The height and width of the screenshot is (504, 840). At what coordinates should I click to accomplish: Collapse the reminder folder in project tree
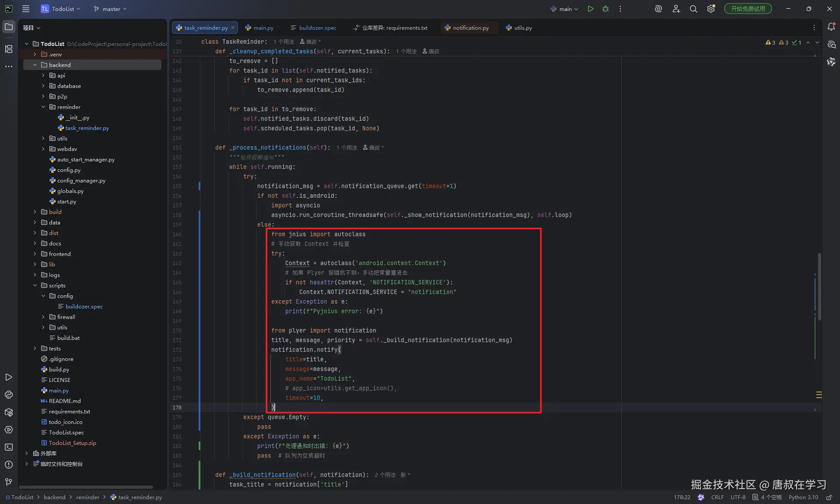pyautogui.click(x=43, y=107)
